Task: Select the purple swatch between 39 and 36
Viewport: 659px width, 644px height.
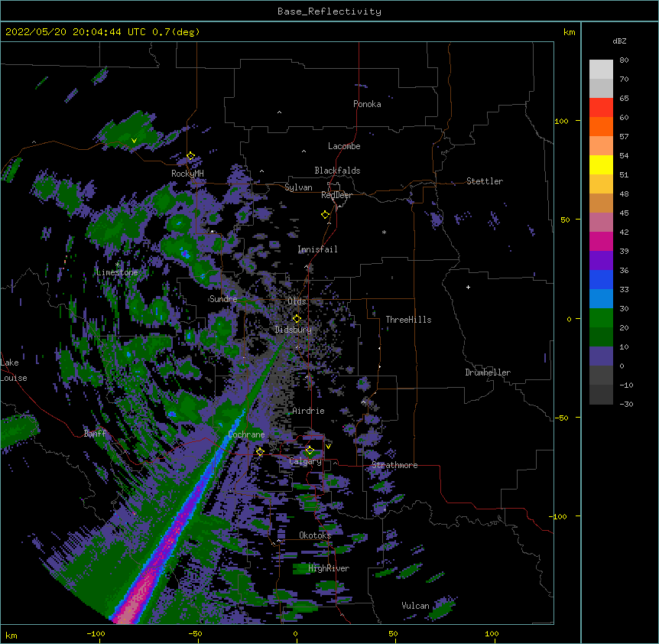Action: (x=601, y=261)
